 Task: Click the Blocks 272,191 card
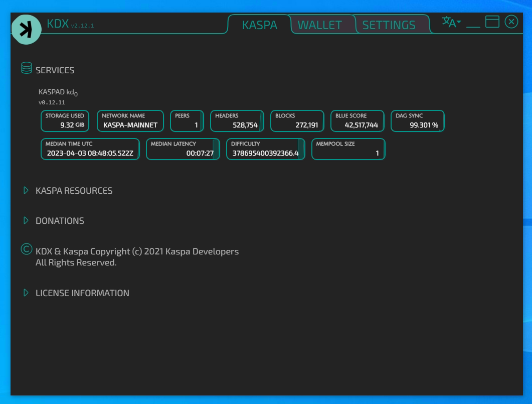pos(297,121)
